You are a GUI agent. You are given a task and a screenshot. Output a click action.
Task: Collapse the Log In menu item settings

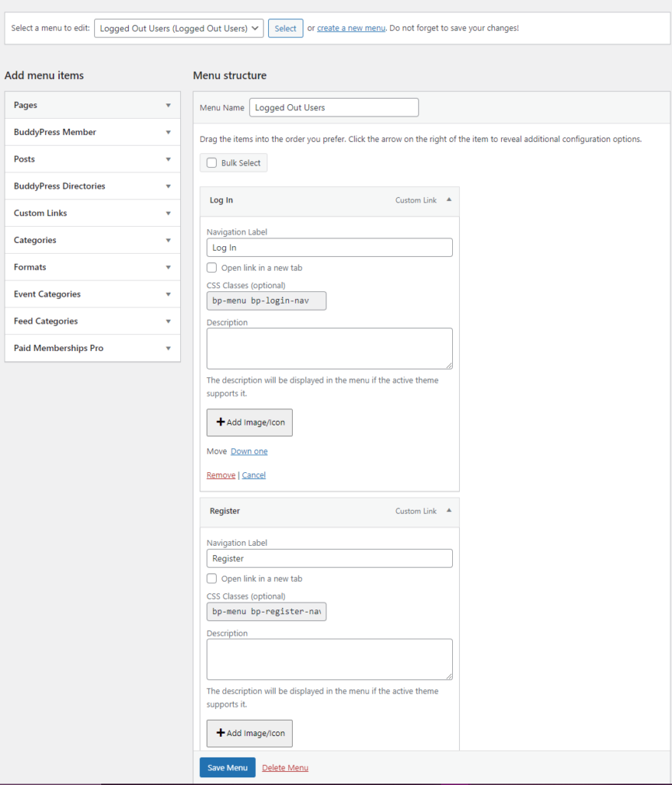[449, 200]
